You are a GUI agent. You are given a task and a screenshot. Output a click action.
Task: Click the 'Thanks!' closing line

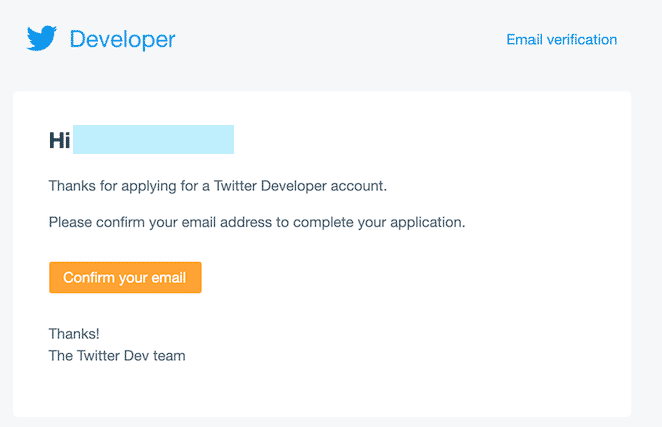pos(74,334)
